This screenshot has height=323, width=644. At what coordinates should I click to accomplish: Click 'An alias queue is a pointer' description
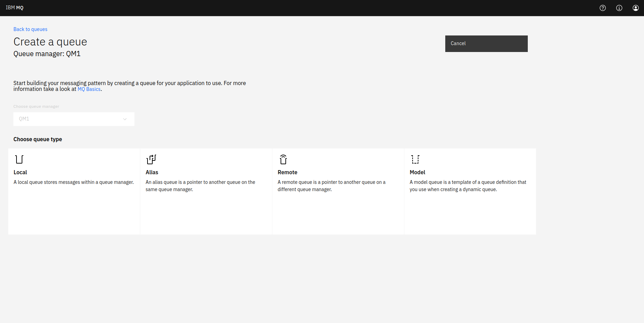point(200,186)
